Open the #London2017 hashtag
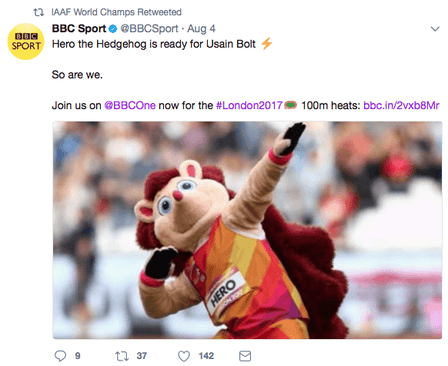Image resolution: width=448 pixels, height=366 pixels. [x=249, y=105]
